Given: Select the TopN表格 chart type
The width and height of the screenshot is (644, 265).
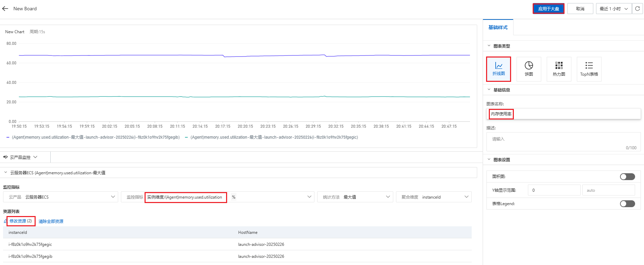Looking at the screenshot, I should pos(589,69).
